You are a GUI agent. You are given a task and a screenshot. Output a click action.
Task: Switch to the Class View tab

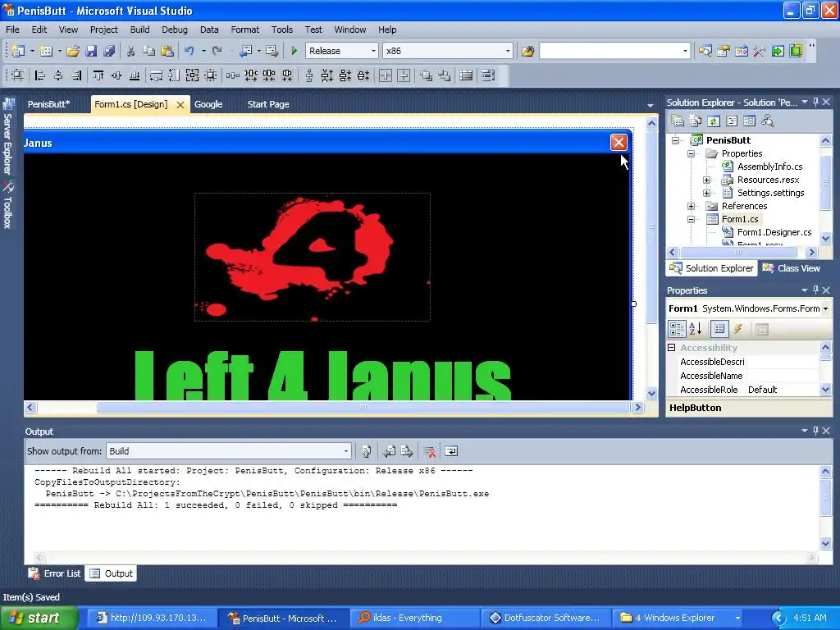(792, 268)
